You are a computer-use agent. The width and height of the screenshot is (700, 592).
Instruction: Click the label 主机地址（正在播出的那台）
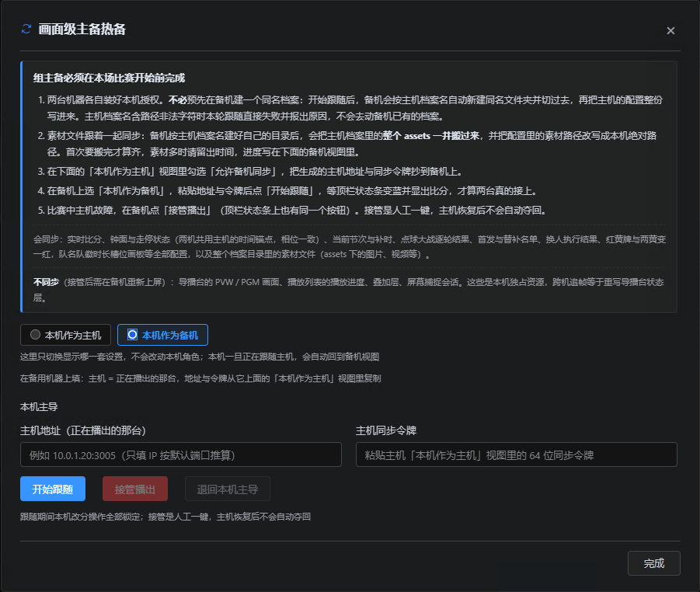(83, 430)
